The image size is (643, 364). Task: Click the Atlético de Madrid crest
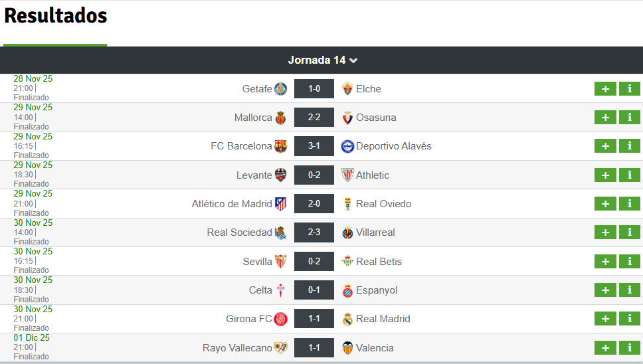pyautogui.click(x=281, y=204)
